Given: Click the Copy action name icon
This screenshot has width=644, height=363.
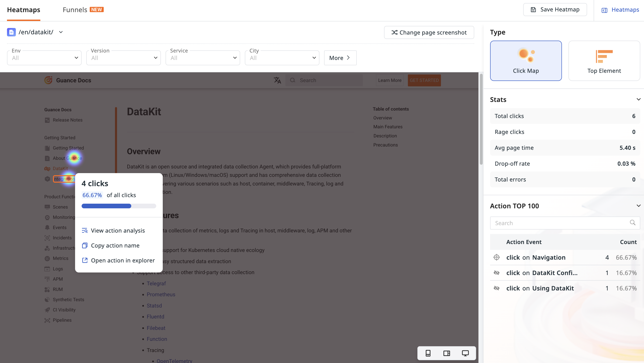Looking at the screenshot, I should click(x=85, y=245).
